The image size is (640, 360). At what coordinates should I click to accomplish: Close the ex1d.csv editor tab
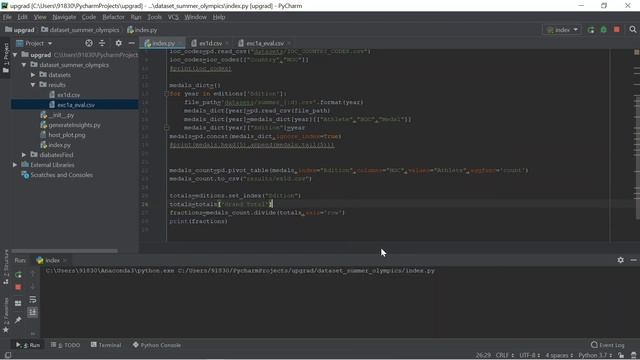tap(227, 43)
